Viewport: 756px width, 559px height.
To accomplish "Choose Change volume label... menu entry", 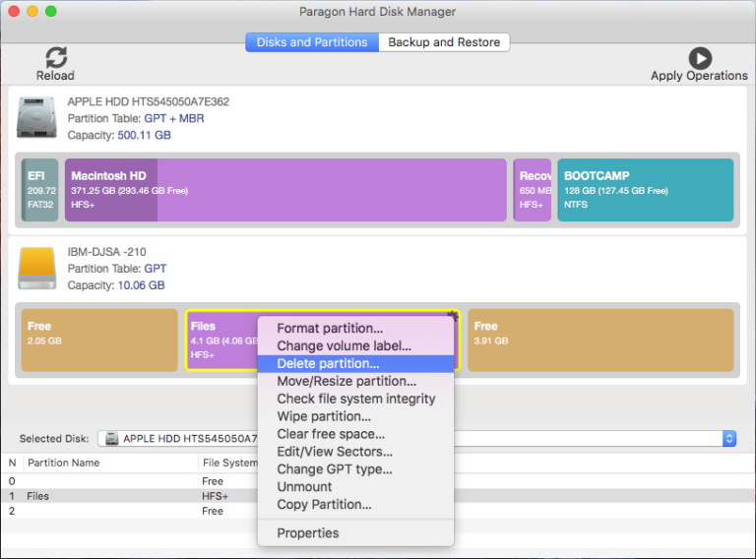I will tap(355, 346).
